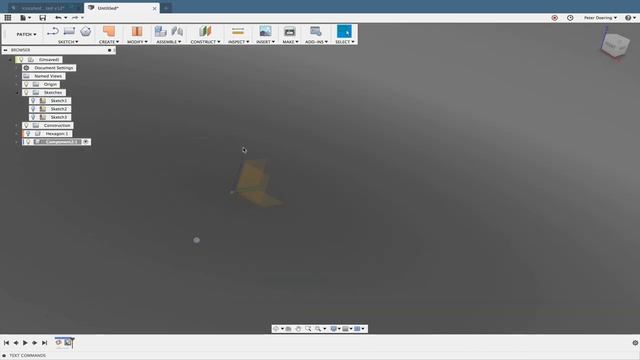Open the INSERT dropdown

tap(265, 42)
